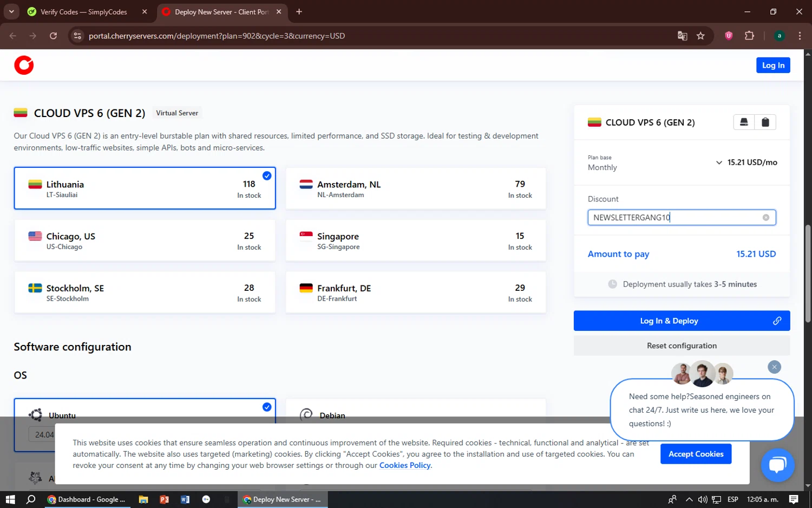The width and height of the screenshot is (812, 508).
Task: Close the chat help bubble
Action: 775,367
